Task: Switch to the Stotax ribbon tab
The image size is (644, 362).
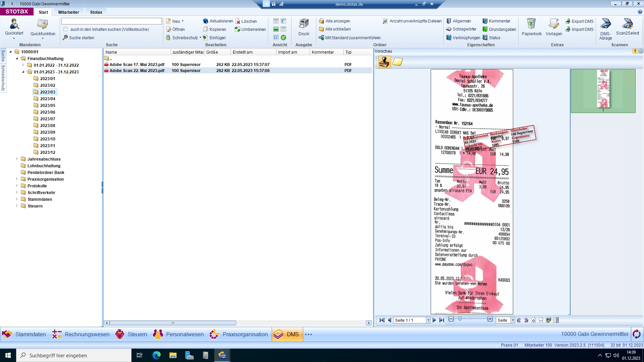Action: (96, 12)
